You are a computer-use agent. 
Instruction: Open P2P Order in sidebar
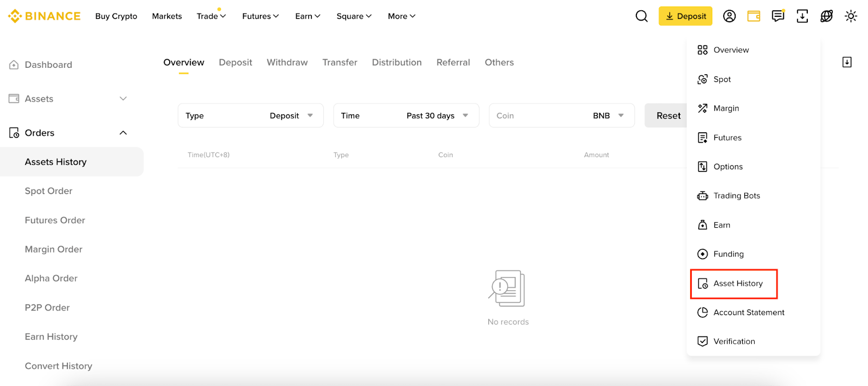pos(47,307)
